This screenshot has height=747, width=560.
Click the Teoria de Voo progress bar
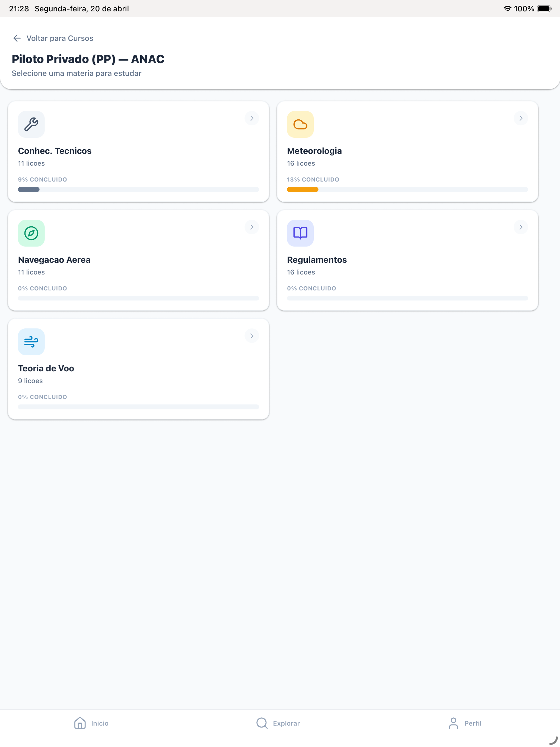[x=138, y=407]
